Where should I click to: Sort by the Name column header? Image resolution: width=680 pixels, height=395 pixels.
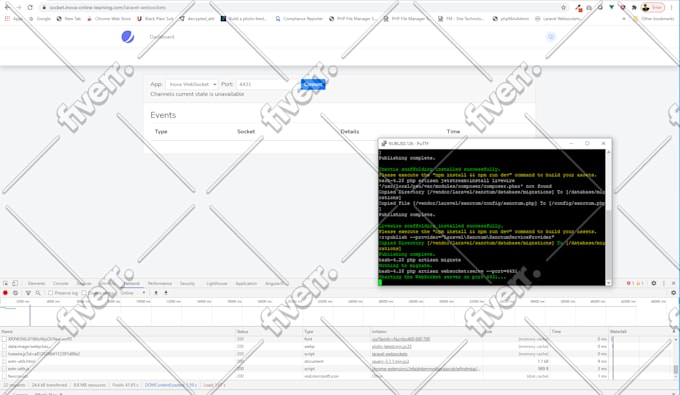118,331
